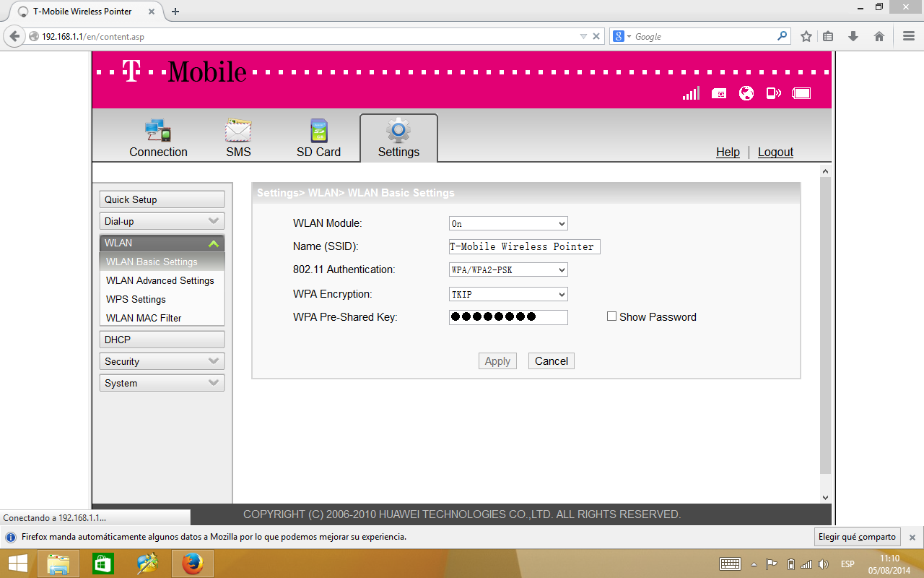Open the Connection tab icon
This screenshot has width=924, height=578.
[x=158, y=131]
